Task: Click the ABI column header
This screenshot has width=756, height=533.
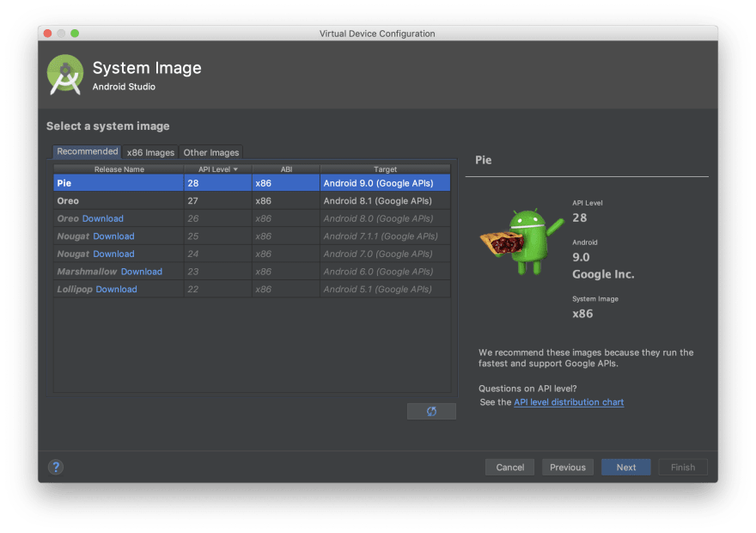Action: pos(286,169)
